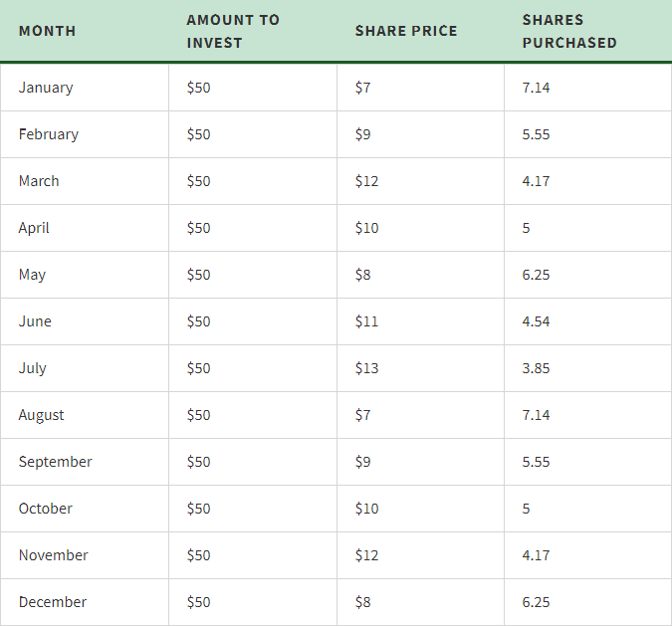The height and width of the screenshot is (626, 672).
Task: Select May shares purchased 6.25
Action: point(536,275)
